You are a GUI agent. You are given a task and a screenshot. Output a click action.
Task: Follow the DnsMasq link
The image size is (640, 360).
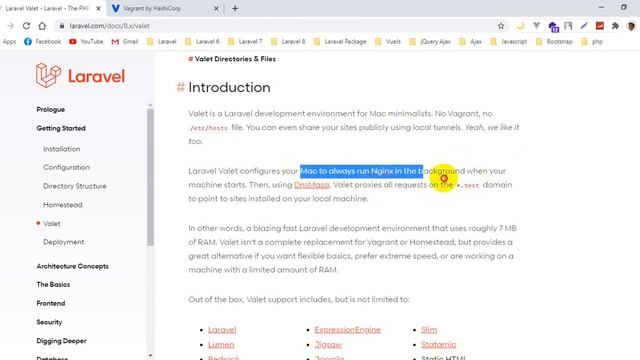coord(311,185)
